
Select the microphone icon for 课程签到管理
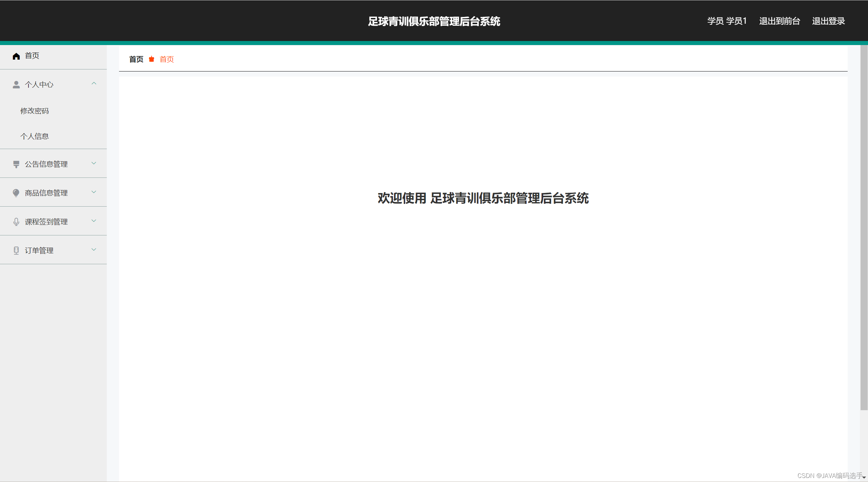[x=16, y=222]
